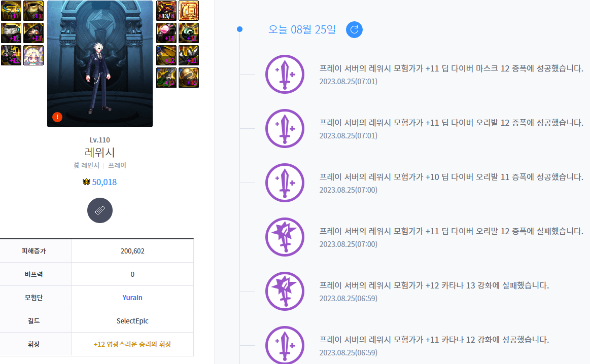The image size is (590, 364).
Task: Click the 오늘 08월 25일 date heading
Action: click(x=302, y=30)
